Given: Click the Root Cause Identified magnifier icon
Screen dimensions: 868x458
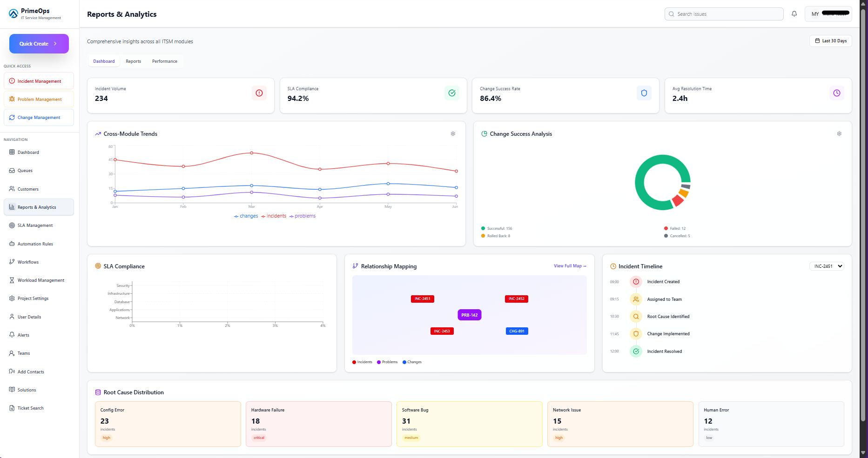Looking at the screenshot, I should (x=636, y=317).
